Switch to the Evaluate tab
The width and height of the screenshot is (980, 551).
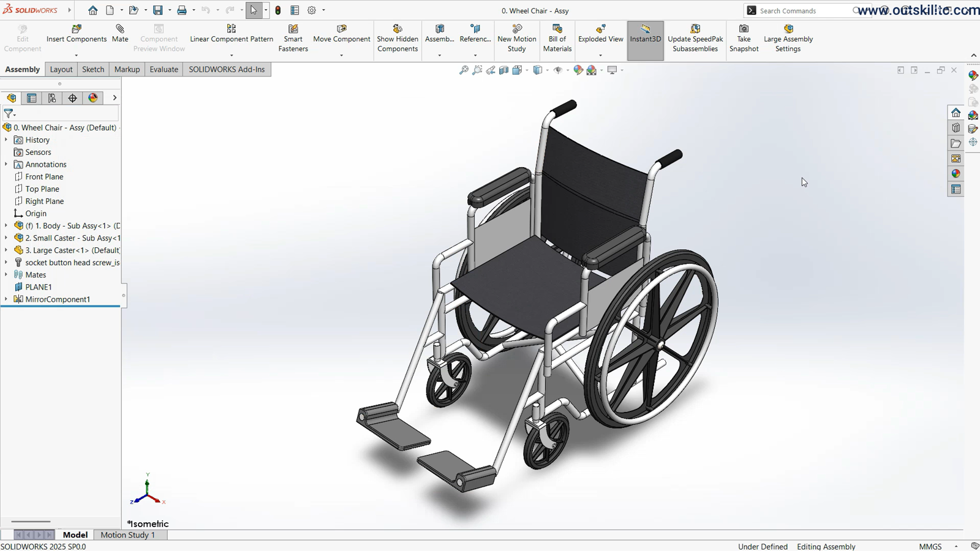click(x=164, y=69)
